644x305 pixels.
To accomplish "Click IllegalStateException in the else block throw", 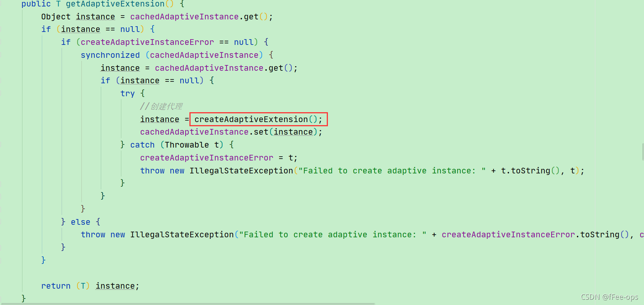I will [x=182, y=235].
